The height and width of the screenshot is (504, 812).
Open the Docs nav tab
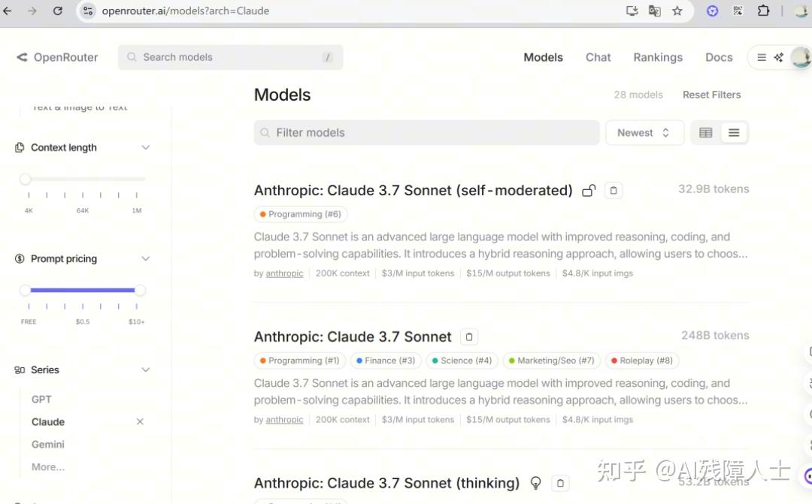(x=719, y=57)
